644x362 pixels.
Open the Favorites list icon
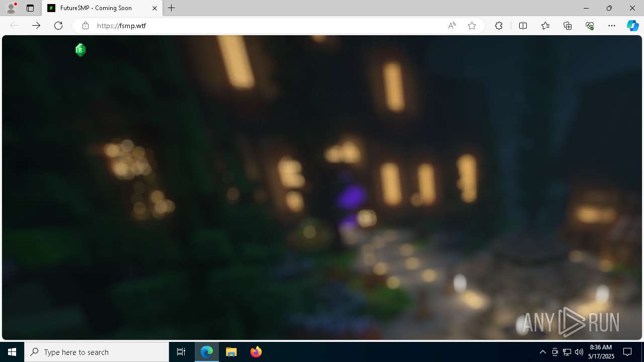[x=545, y=26]
